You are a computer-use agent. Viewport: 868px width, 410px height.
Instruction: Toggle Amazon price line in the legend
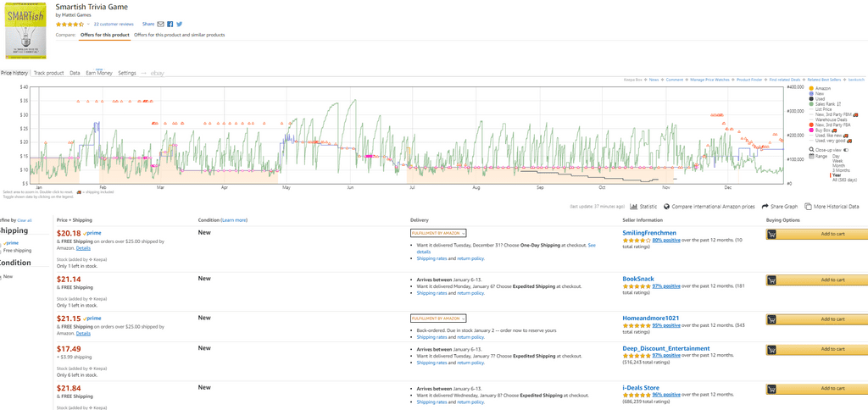point(820,89)
